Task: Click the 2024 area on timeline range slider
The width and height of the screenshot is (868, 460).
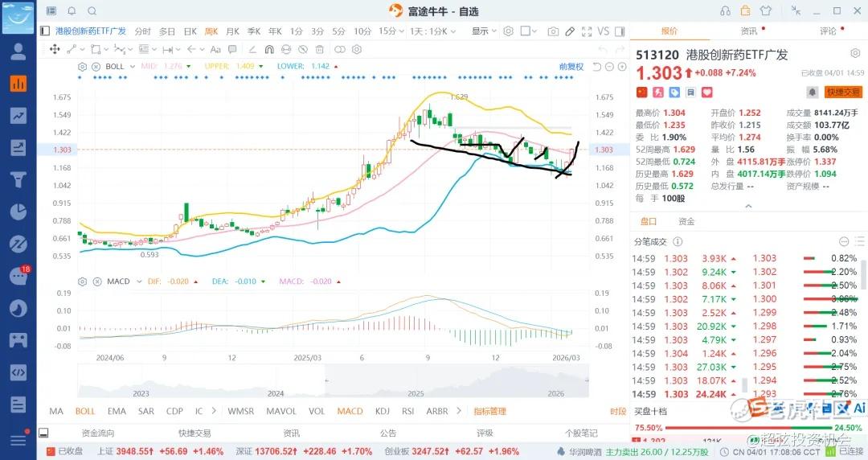Action: pyautogui.click(x=276, y=393)
